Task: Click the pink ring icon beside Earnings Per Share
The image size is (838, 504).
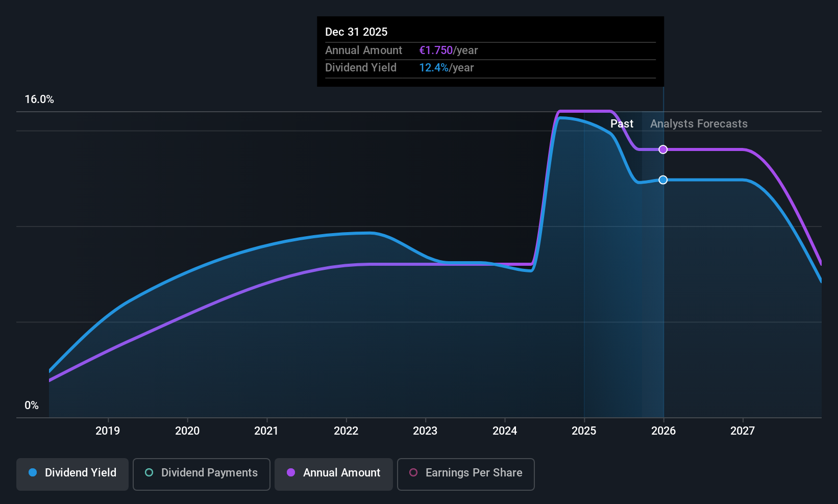Action: [413, 472]
